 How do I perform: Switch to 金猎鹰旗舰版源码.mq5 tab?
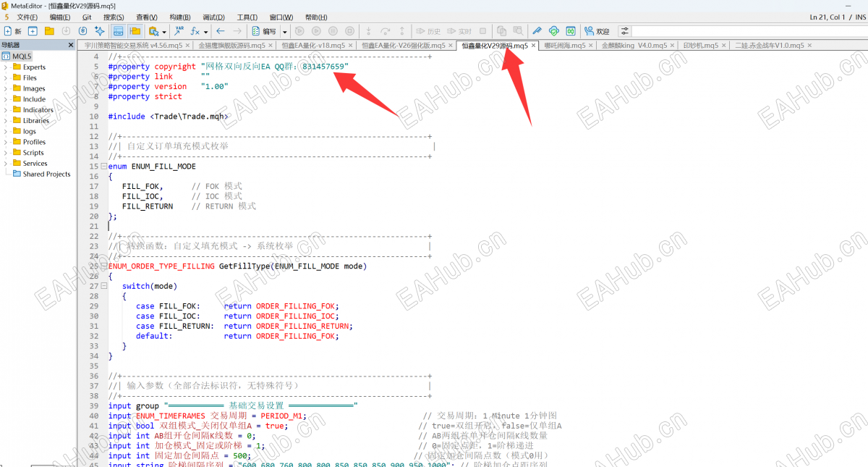click(x=232, y=45)
